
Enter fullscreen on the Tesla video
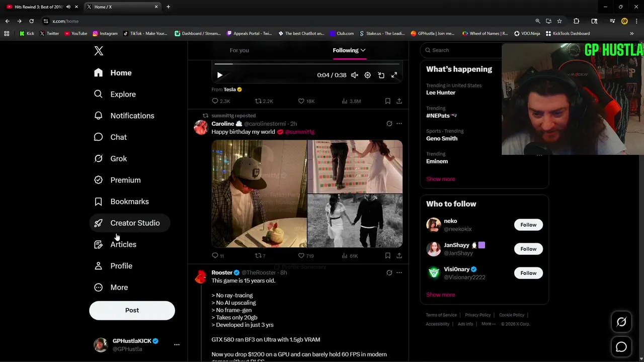pyautogui.click(x=394, y=75)
